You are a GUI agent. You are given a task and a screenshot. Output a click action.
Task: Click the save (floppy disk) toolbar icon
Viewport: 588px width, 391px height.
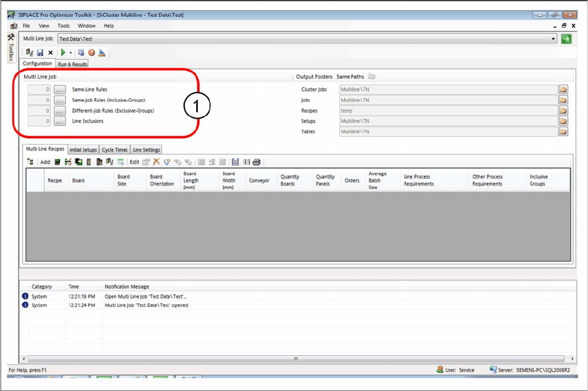tap(40, 52)
